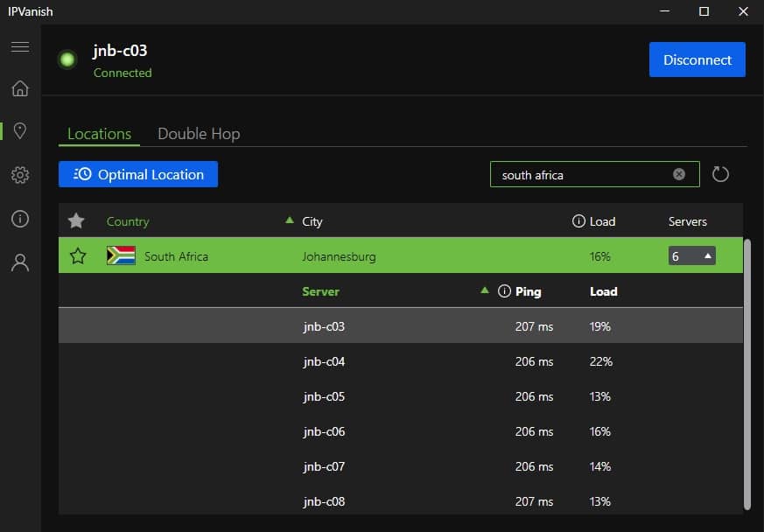Screen dimensions: 764x532
Task: Click the Optimal Location button
Action: click(x=138, y=174)
